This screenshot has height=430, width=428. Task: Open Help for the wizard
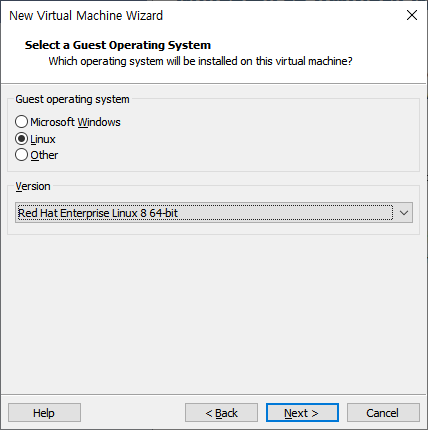pyautogui.click(x=44, y=413)
